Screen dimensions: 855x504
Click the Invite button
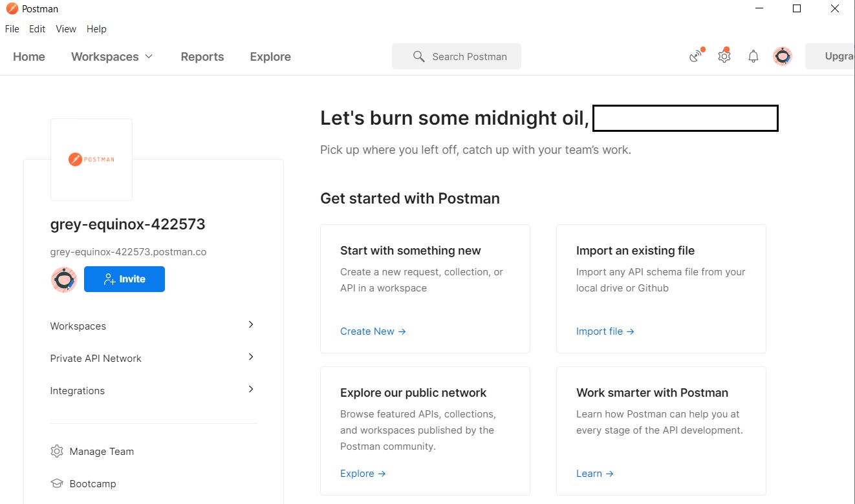124,279
